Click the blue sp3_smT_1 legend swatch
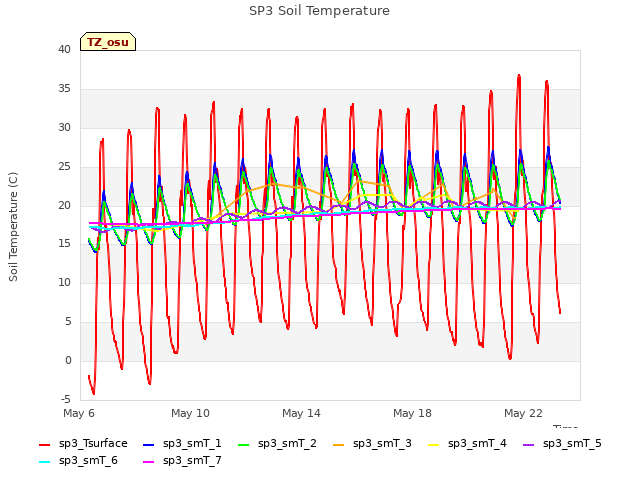Image resolution: width=640 pixels, height=480 pixels. [149, 444]
